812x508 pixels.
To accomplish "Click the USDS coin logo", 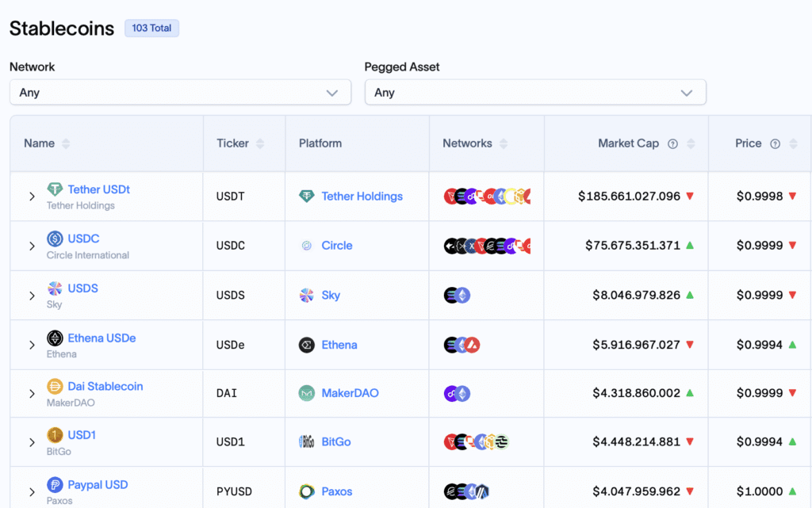I will coord(55,288).
